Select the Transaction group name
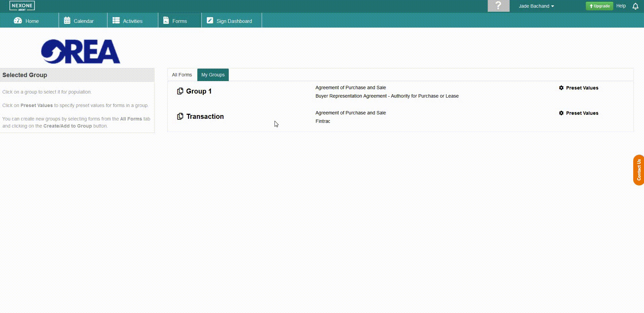The image size is (644, 313). [205, 116]
